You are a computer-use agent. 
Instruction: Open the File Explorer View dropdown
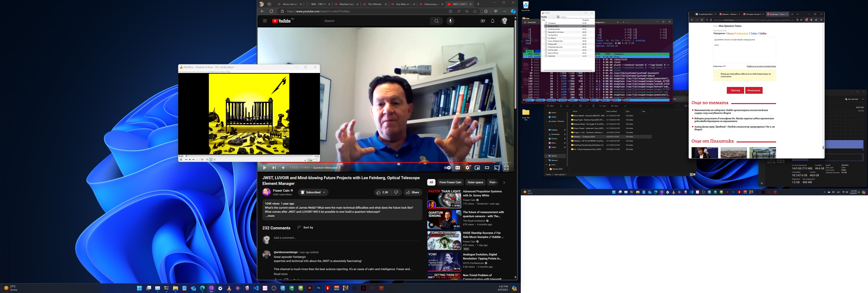tap(616, 106)
